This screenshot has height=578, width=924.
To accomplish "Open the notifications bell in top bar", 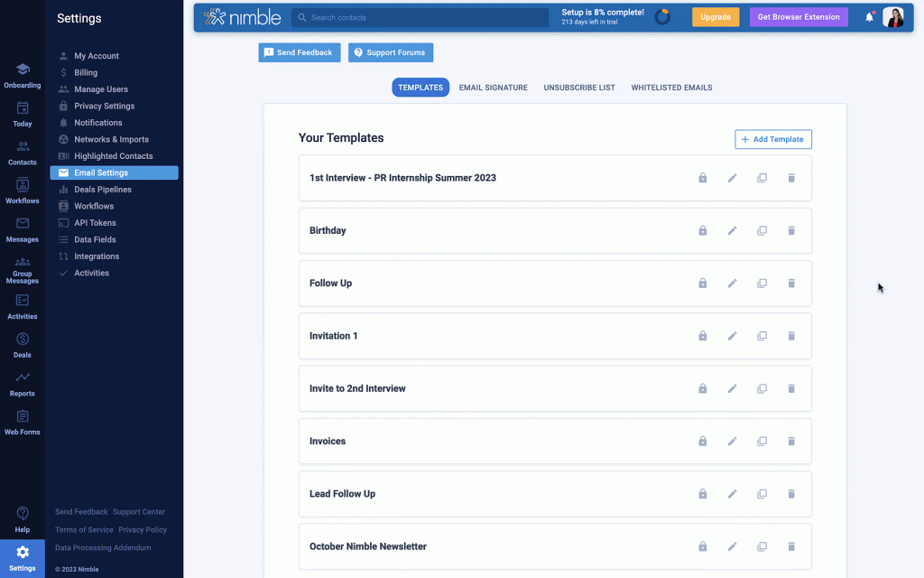I will pyautogui.click(x=869, y=17).
